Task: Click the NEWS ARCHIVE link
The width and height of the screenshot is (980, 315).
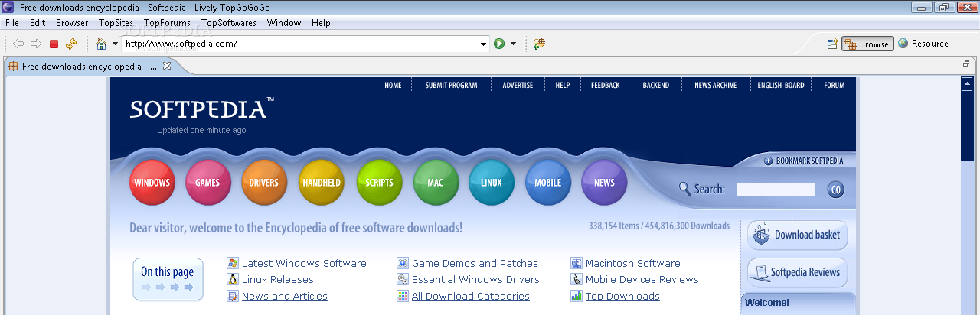Action: coord(715,86)
